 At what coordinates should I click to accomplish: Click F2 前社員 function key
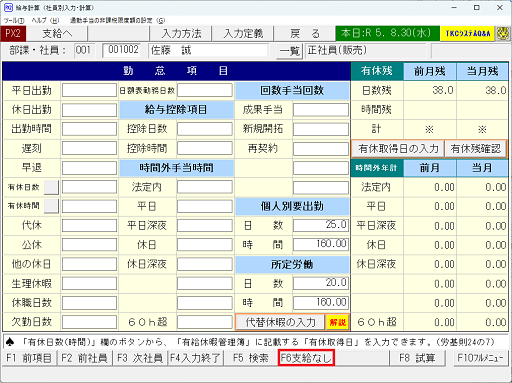pyautogui.click(x=84, y=358)
